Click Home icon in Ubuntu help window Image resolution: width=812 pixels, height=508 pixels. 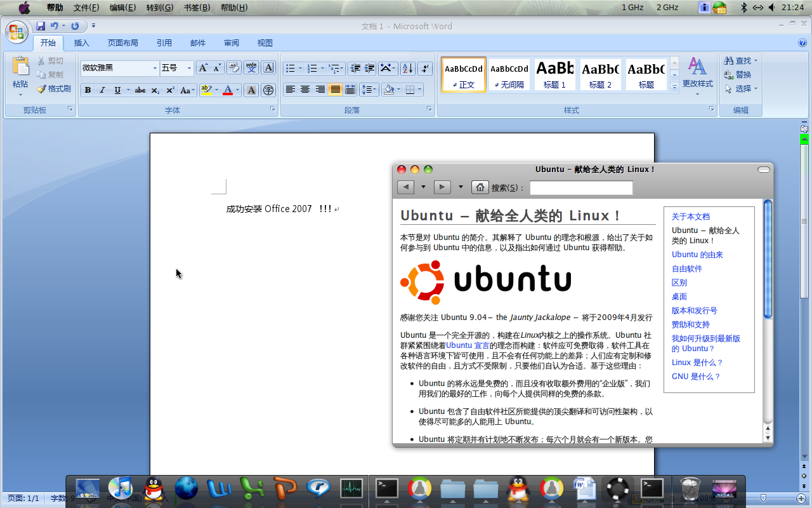coord(480,187)
